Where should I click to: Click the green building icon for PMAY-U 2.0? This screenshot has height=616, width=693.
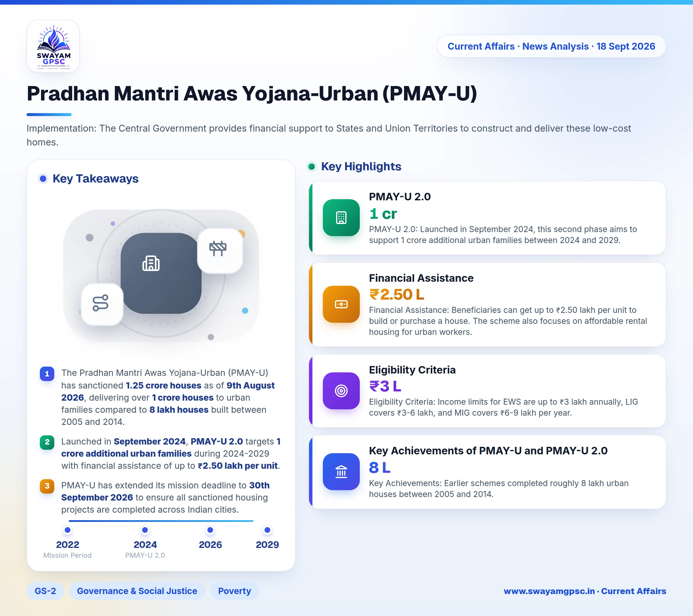click(341, 218)
